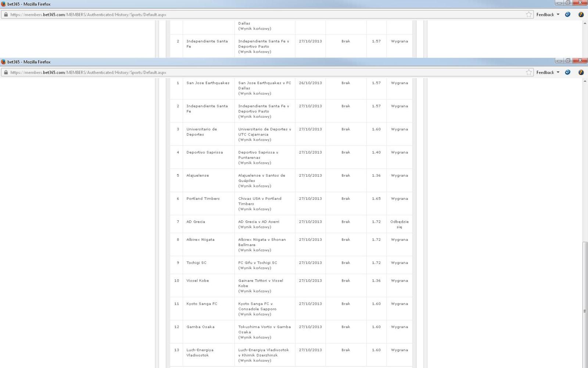
Task: Click the help question icon in front window
Action: tap(581, 72)
